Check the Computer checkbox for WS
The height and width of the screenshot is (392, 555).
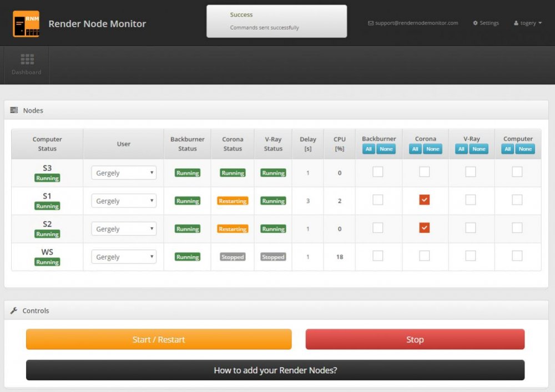click(x=517, y=256)
